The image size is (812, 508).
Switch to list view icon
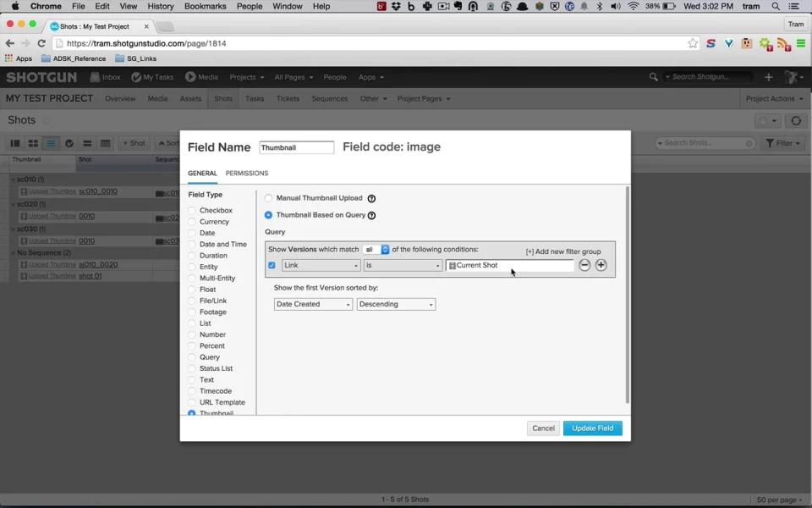[x=51, y=143]
